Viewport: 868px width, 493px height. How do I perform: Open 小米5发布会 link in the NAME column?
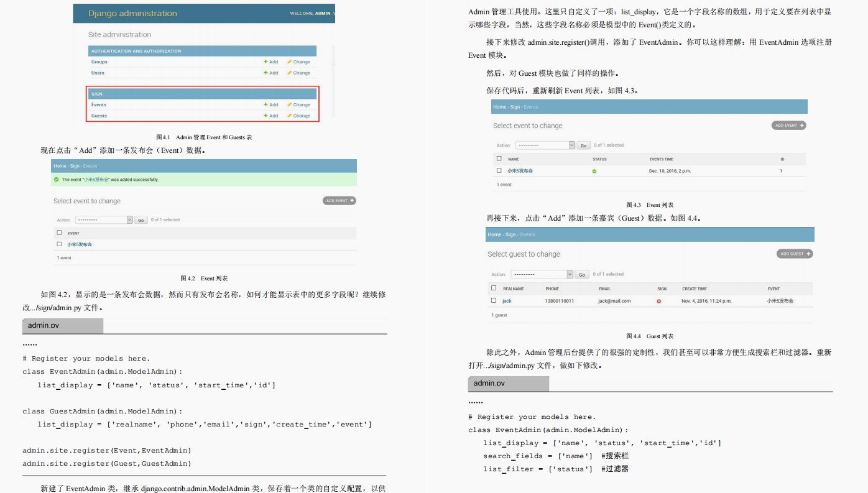(520, 171)
